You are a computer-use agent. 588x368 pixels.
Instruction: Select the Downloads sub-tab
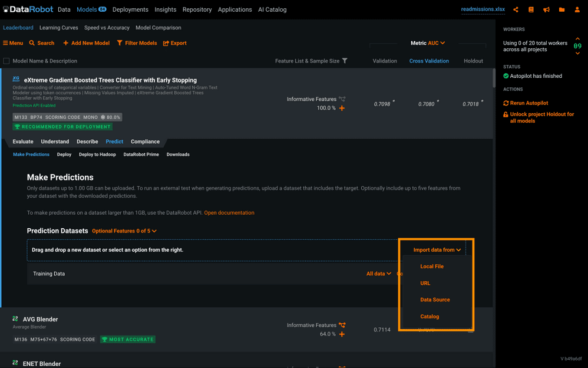[178, 155]
